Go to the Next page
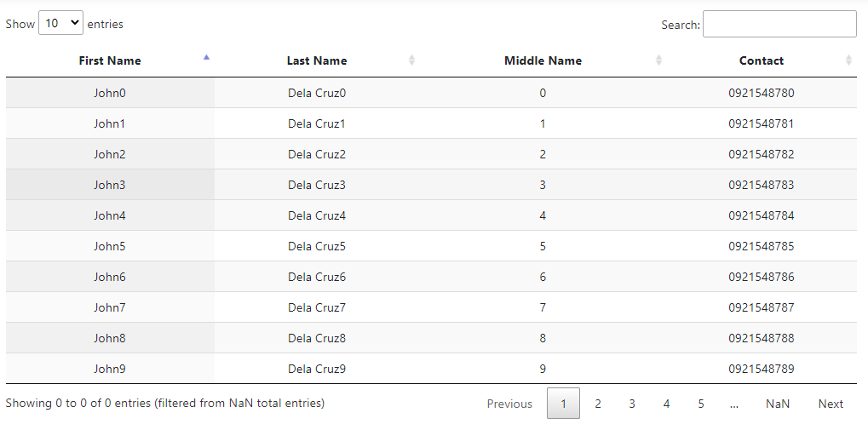This screenshot has height=430, width=868. pyautogui.click(x=831, y=404)
